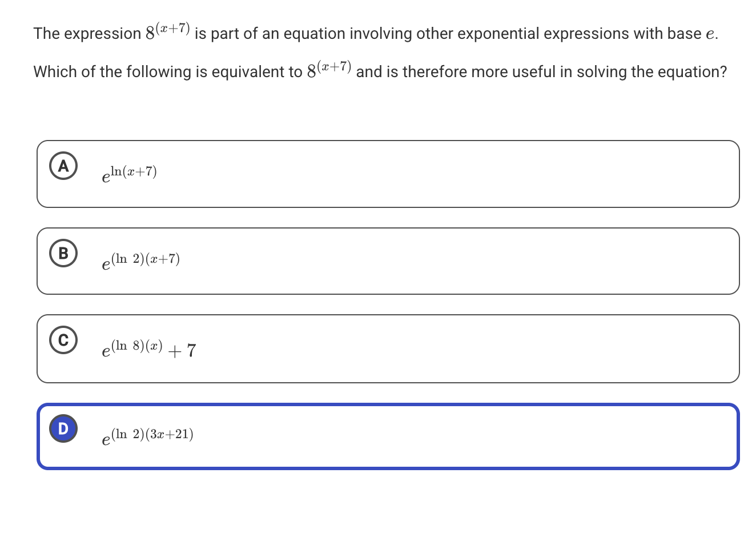Click the filled blue D icon
The image size is (756, 545).
[63, 428]
